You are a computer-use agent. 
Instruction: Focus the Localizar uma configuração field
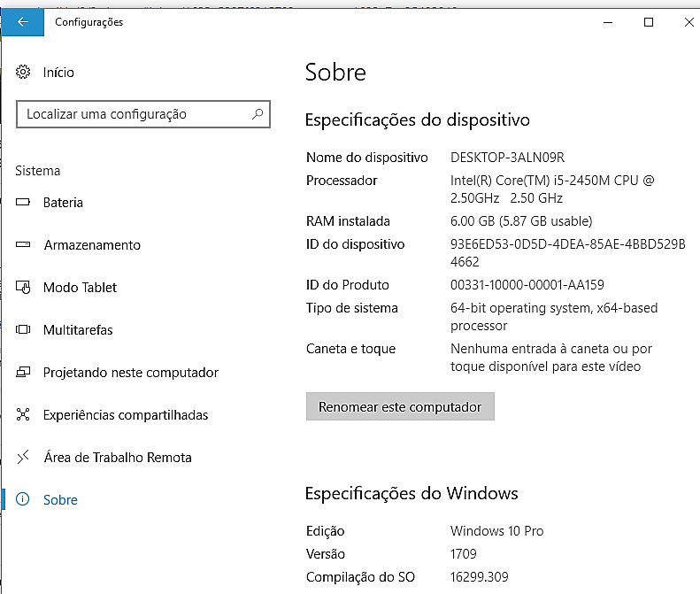point(133,114)
